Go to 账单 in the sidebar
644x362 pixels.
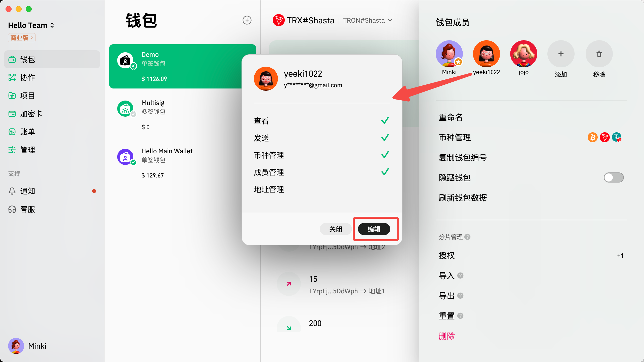point(27,132)
